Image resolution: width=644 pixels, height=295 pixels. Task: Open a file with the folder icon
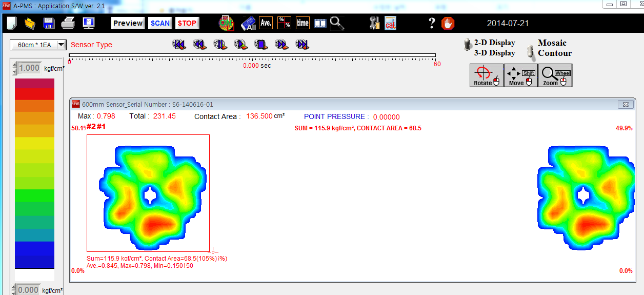[x=30, y=23]
